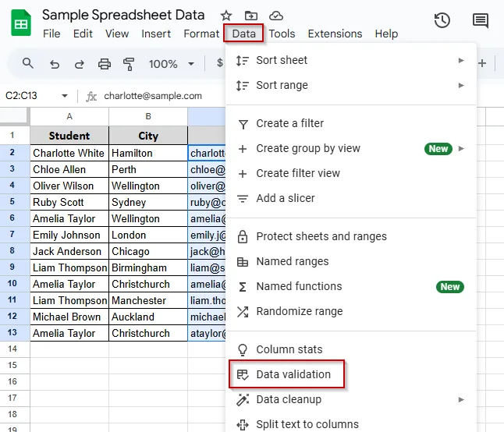Click the formula bar with charlotte@sample.com
Screen dimensions: 504x432
[x=153, y=96]
